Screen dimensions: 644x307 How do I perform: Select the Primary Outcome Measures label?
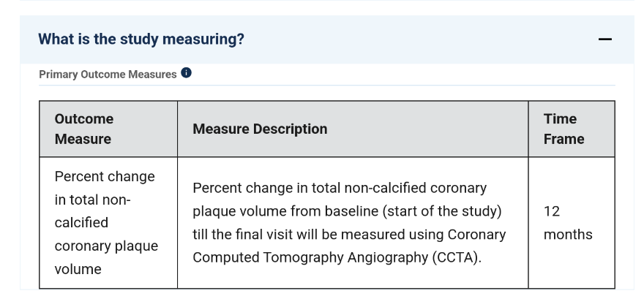107,74
